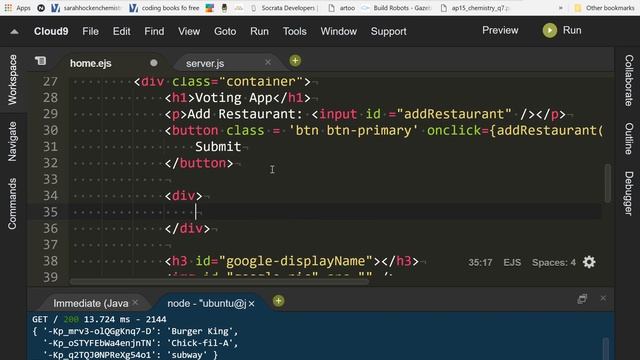Click cursor position 35:17 in status bar

[x=480, y=262]
